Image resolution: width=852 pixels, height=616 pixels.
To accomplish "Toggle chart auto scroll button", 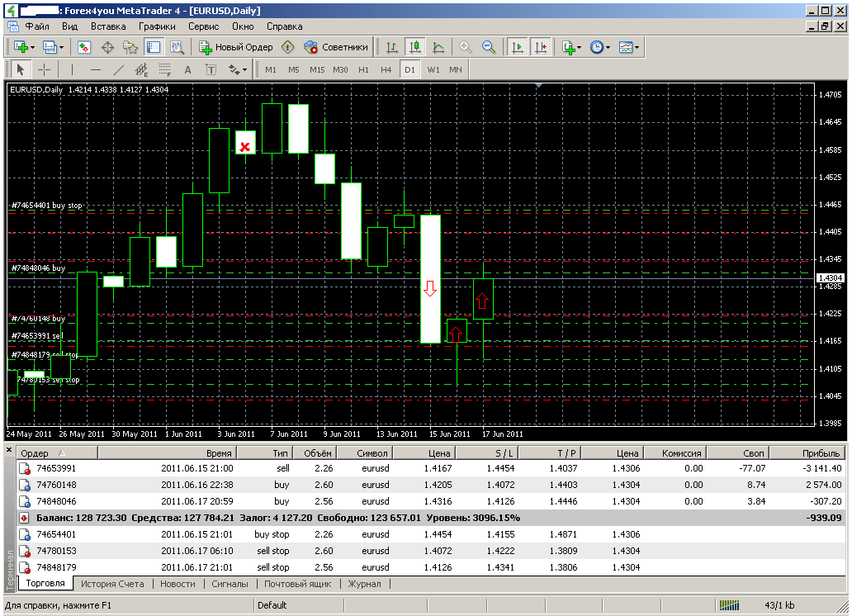I will pos(518,47).
